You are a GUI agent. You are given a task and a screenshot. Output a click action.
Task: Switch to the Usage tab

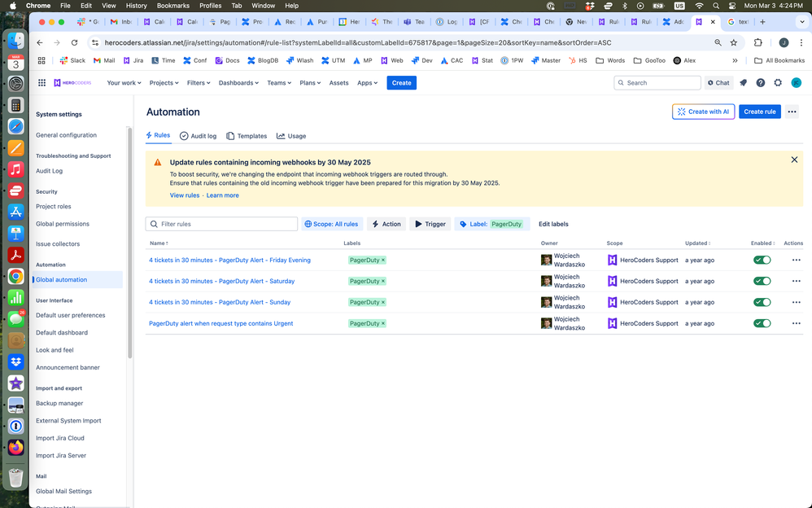(x=291, y=136)
